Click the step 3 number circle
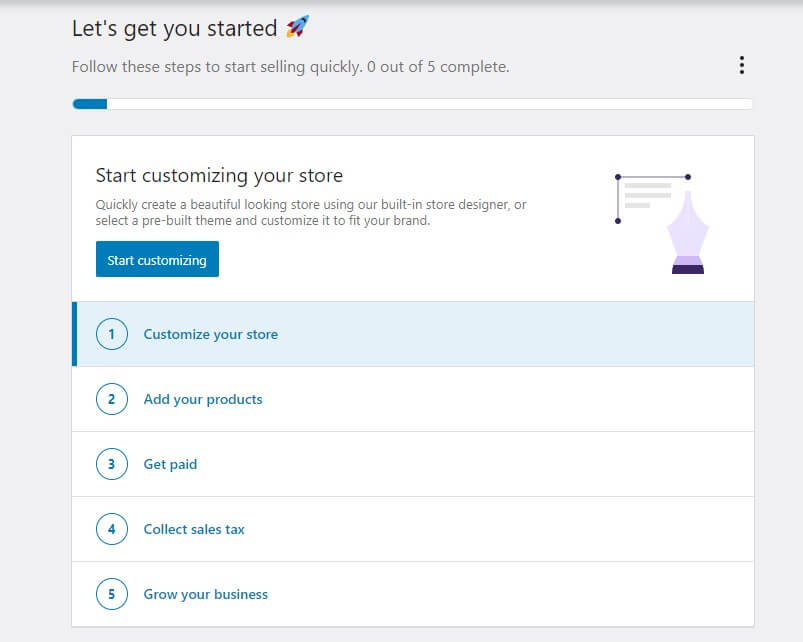This screenshot has height=642, width=803. click(112, 464)
